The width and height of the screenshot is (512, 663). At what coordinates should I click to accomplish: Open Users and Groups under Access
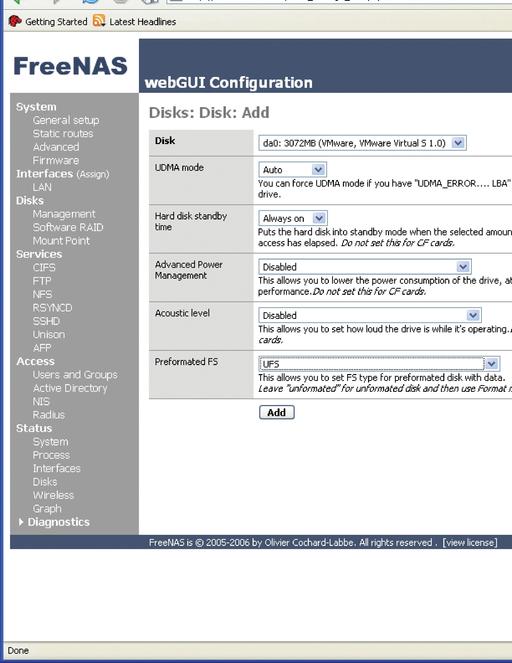pyautogui.click(x=75, y=375)
